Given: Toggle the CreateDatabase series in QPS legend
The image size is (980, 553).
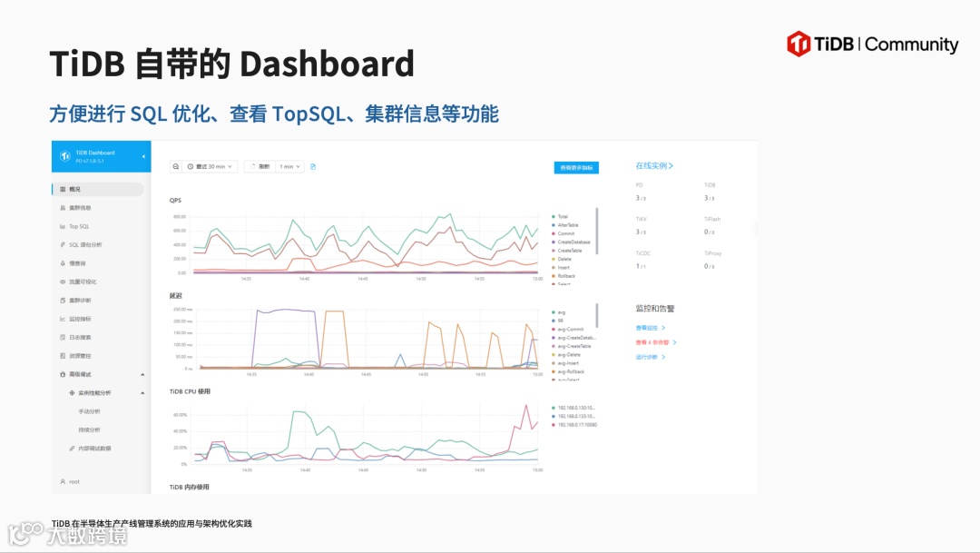Looking at the screenshot, I should (x=571, y=242).
